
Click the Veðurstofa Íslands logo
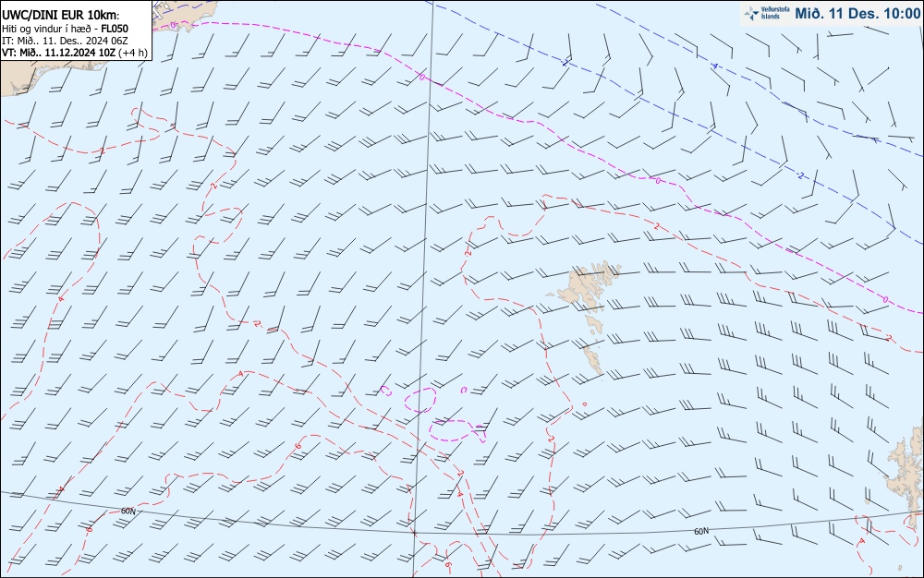(765, 14)
